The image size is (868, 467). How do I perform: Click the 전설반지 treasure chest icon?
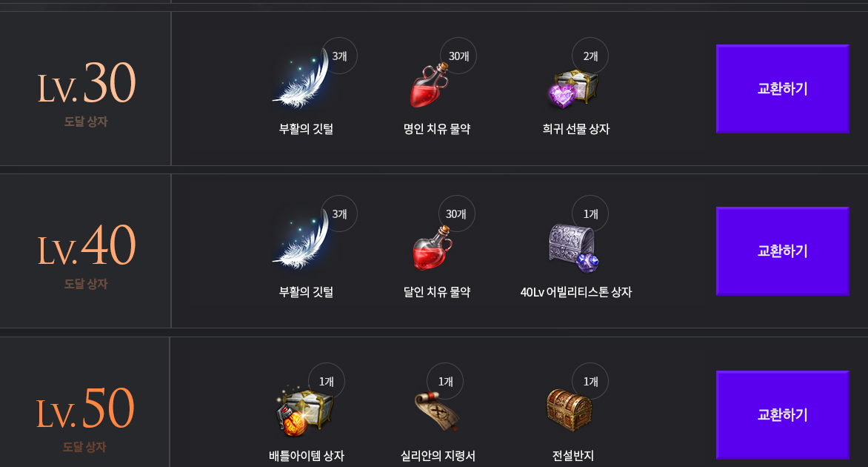point(570,410)
